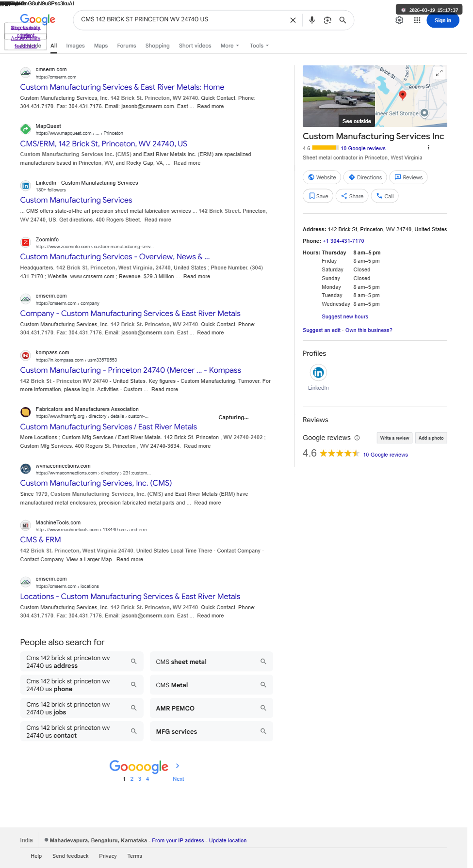The width and height of the screenshot is (473, 868).
Task: Switch to the Images tab
Action: pos(75,46)
